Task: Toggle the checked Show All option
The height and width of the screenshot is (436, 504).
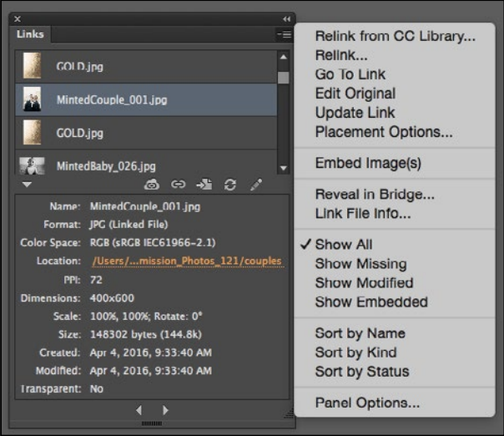Action: (344, 245)
